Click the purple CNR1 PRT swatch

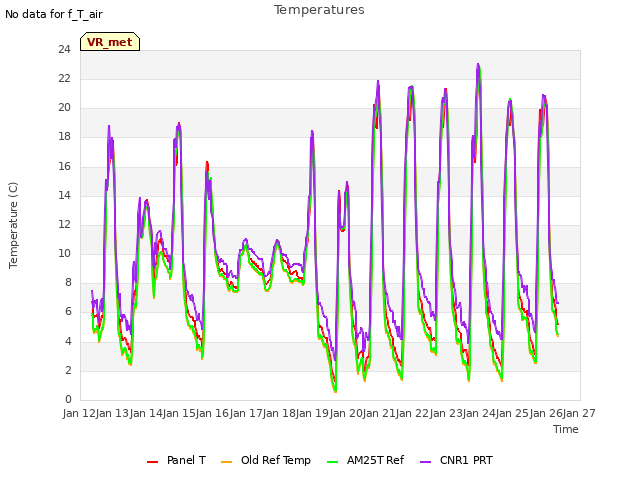point(425,461)
